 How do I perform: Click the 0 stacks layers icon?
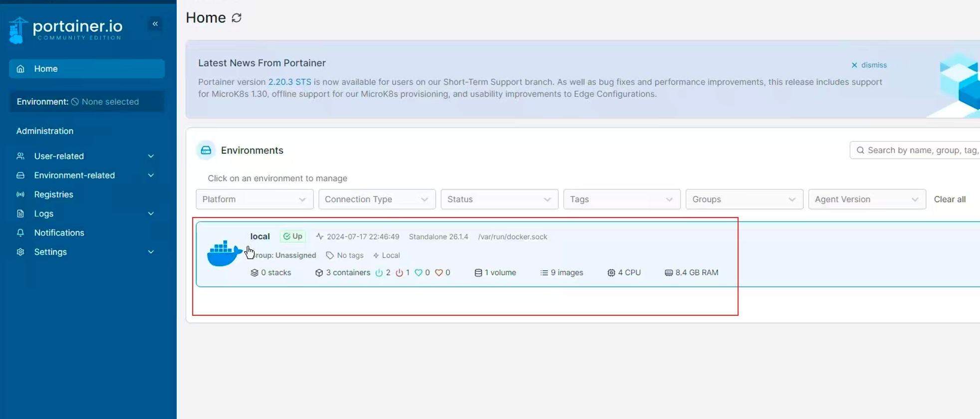click(x=254, y=273)
